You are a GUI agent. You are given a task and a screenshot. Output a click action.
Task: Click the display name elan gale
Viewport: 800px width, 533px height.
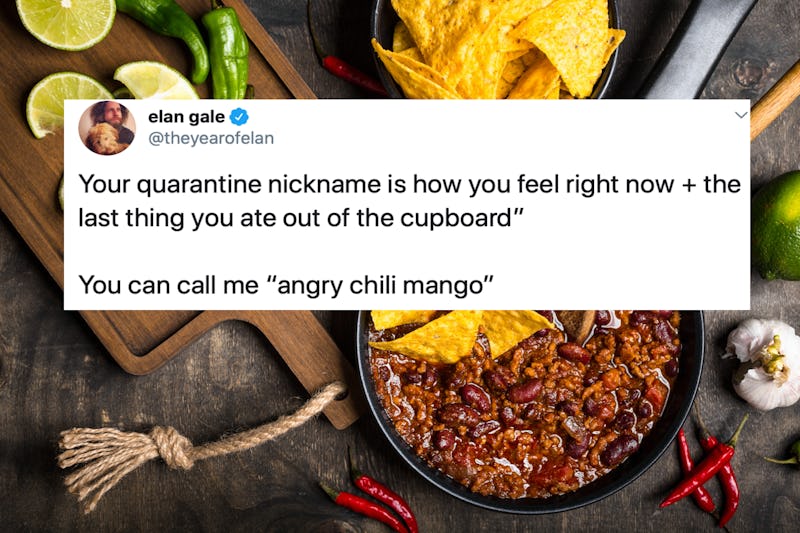[186, 117]
